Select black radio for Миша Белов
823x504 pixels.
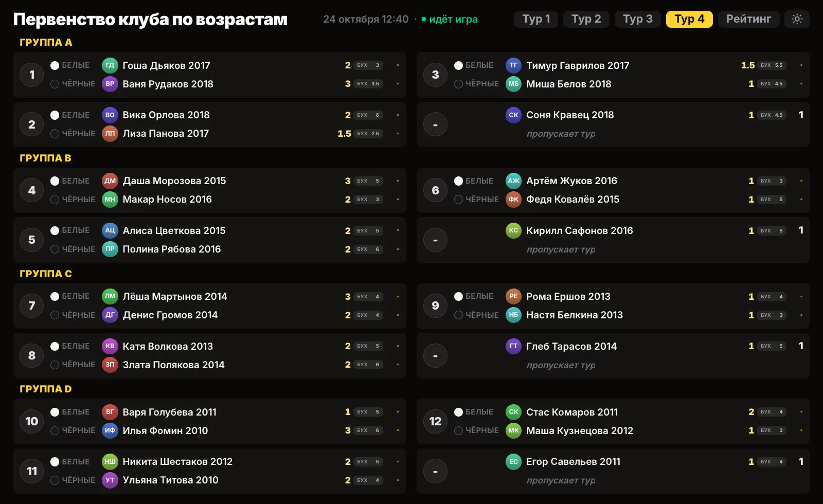(x=458, y=84)
